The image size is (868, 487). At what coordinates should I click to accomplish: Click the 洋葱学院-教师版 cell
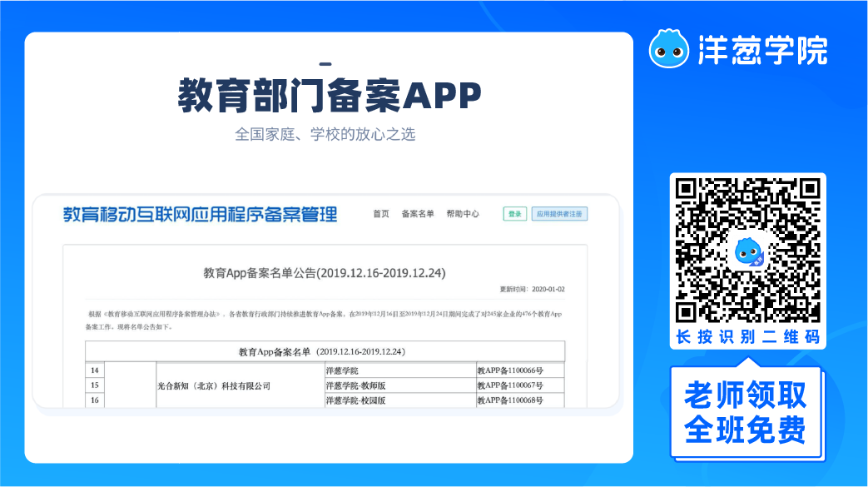tap(400, 385)
